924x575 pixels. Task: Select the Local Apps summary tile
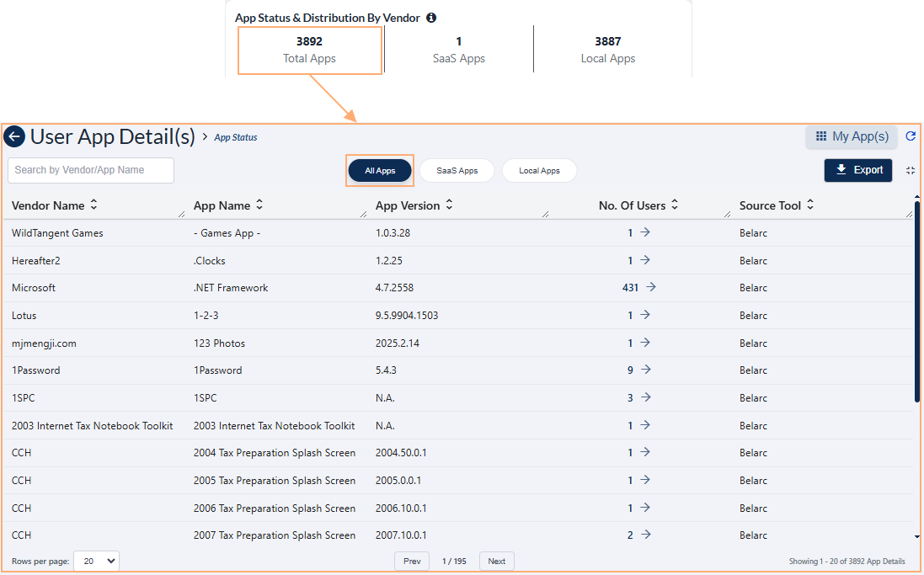607,50
